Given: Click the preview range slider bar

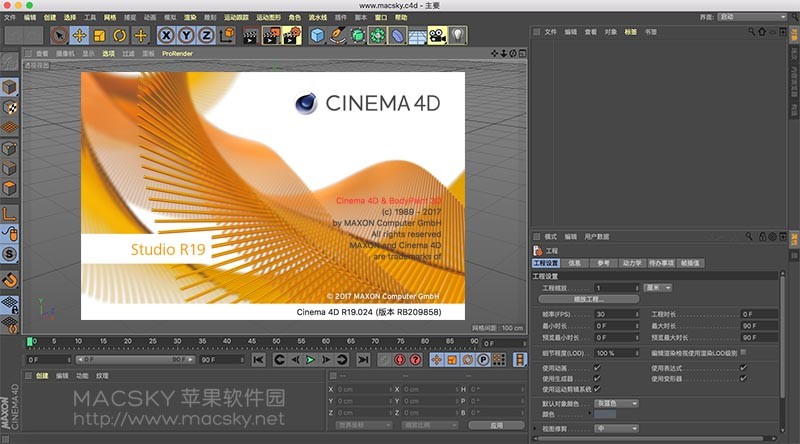Looking at the screenshot, I should pyautogui.click(x=135, y=360).
